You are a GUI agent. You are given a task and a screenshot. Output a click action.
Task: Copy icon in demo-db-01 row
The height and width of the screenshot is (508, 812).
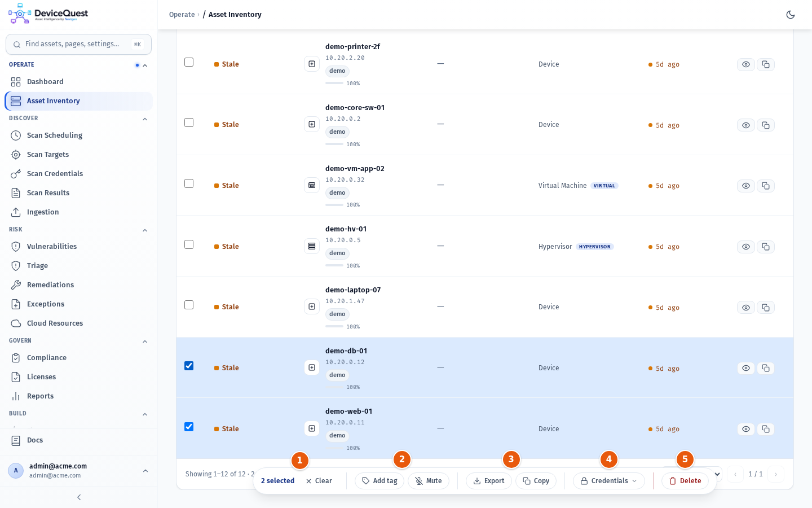(x=766, y=368)
